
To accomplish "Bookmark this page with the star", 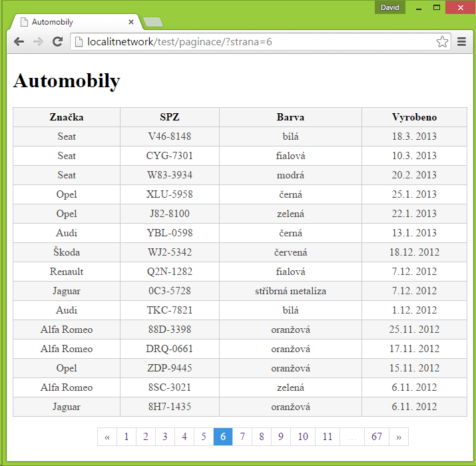I will pyautogui.click(x=442, y=42).
